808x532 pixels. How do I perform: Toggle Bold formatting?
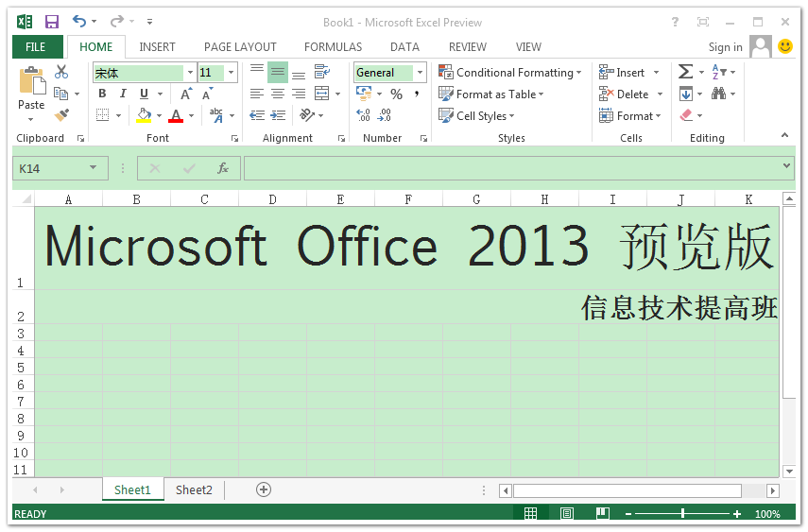[x=103, y=94]
